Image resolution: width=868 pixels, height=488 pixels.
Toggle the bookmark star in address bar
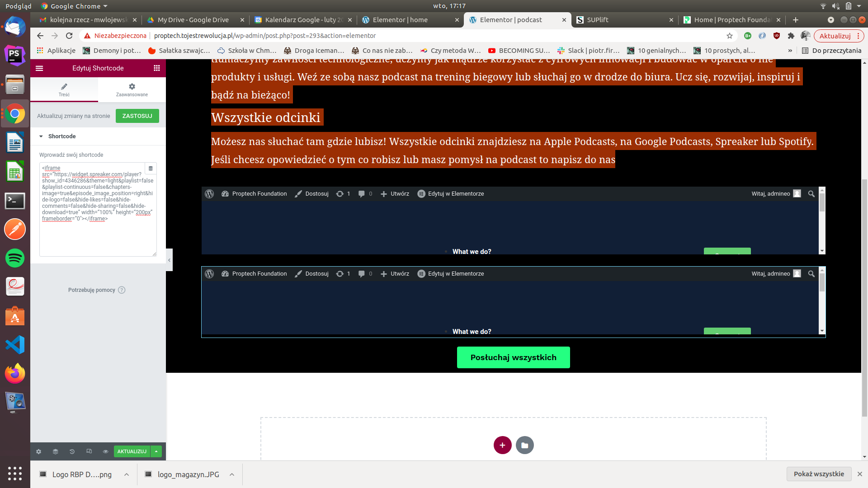pyautogui.click(x=729, y=36)
